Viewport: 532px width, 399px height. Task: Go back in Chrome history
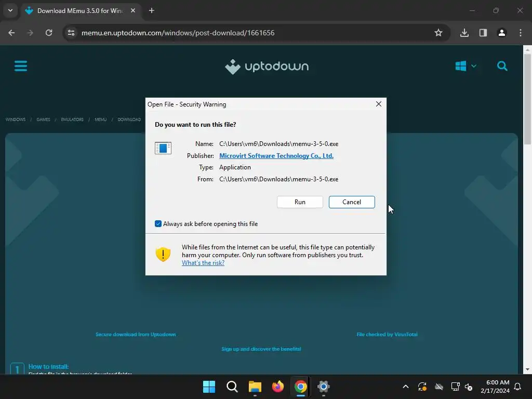[x=11, y=33]
